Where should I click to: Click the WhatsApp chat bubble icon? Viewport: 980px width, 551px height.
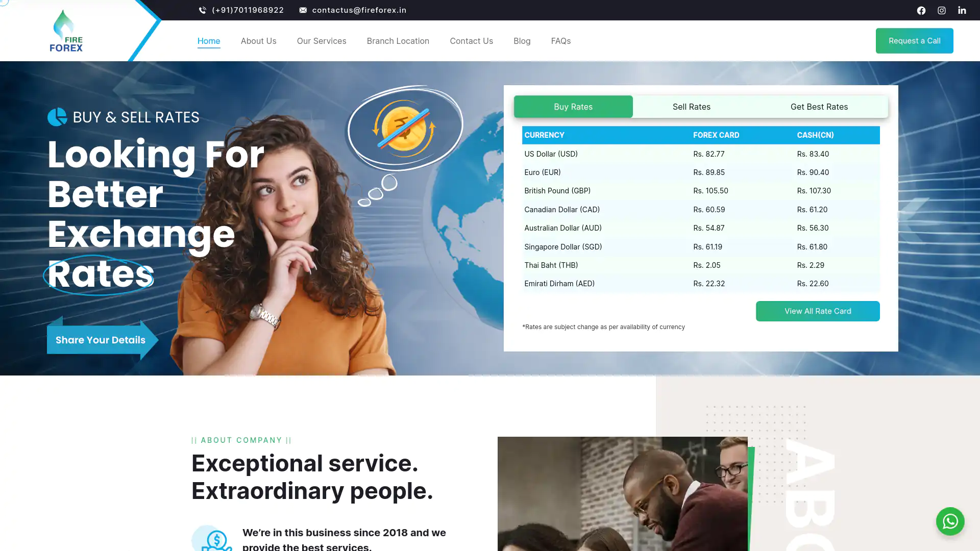point(950,521)
